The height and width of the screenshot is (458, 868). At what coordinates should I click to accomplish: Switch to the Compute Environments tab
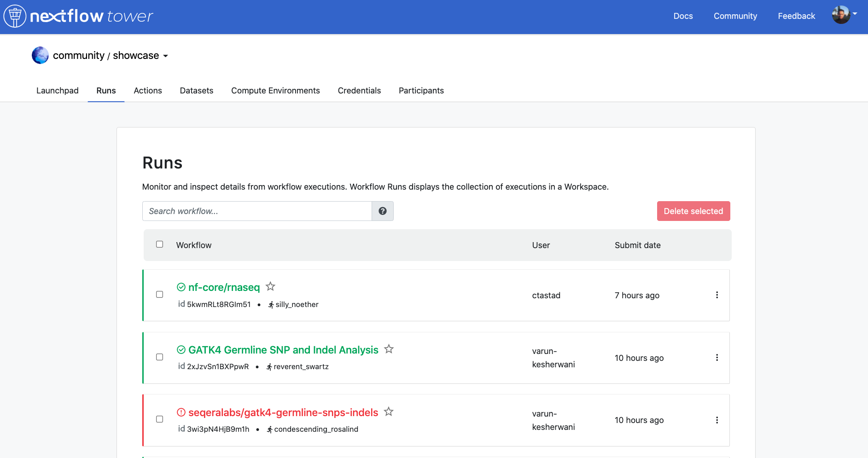[x=275, y=91]
